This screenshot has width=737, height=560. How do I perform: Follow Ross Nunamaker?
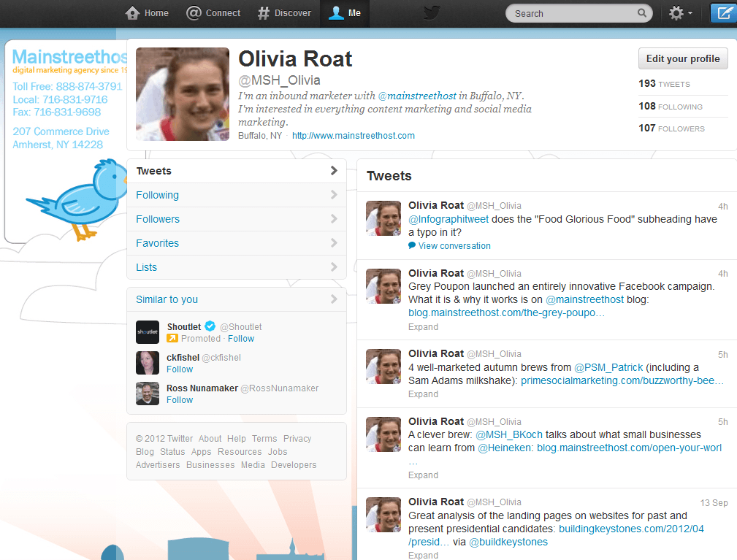click(x=180, y=400)
